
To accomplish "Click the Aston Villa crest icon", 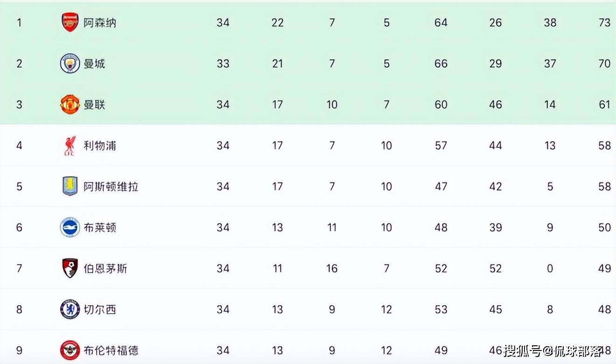I will pyautogui.click(x=70, y=187).
